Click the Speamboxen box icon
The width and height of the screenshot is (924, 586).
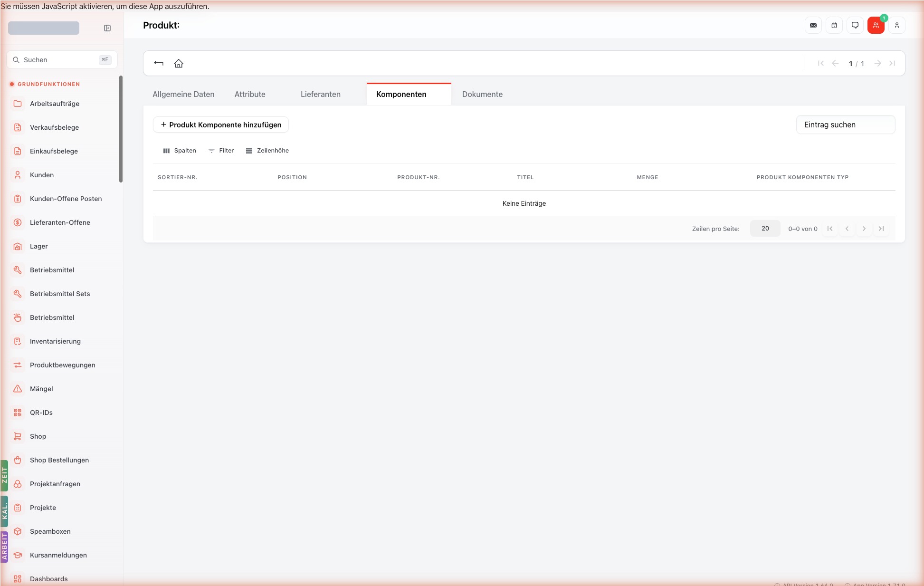click(18, 531)
